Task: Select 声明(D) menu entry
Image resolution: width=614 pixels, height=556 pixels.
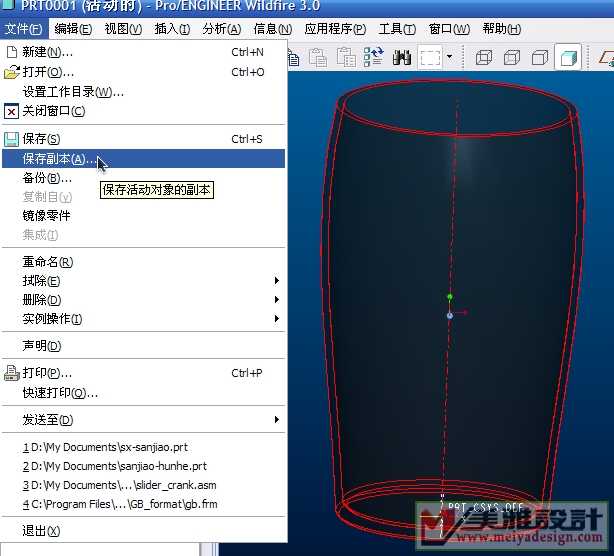Action: tap(143, 346)
